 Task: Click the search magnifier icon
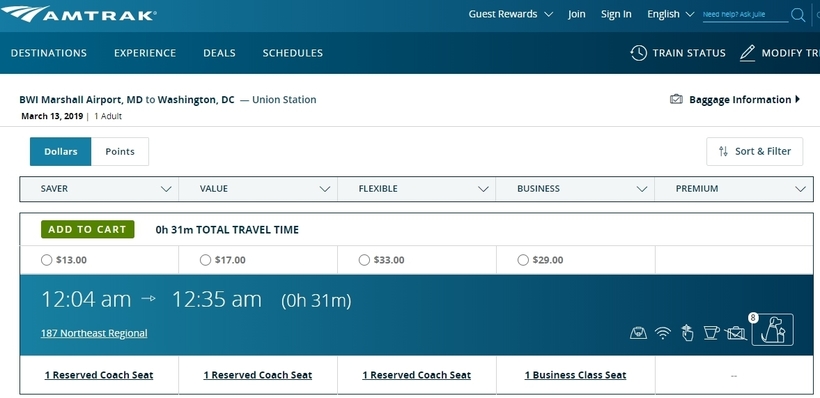click(798, 15)
